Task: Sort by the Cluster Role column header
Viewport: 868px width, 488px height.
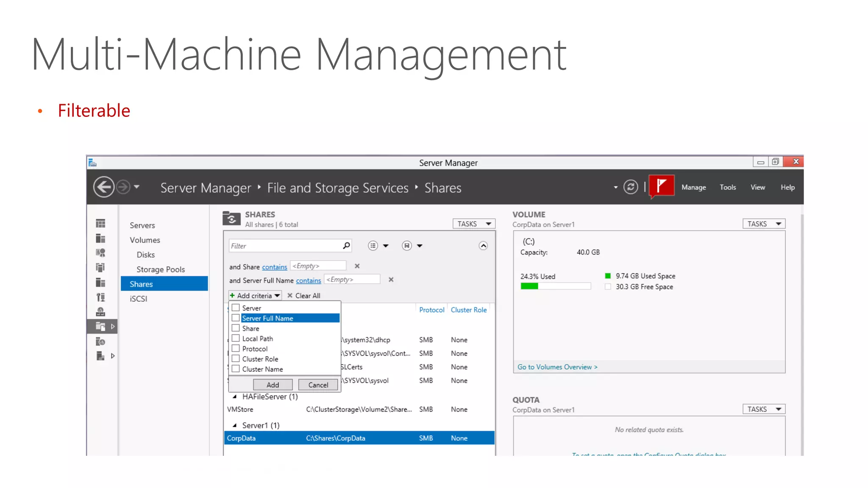Action: (x=468, y=310)
